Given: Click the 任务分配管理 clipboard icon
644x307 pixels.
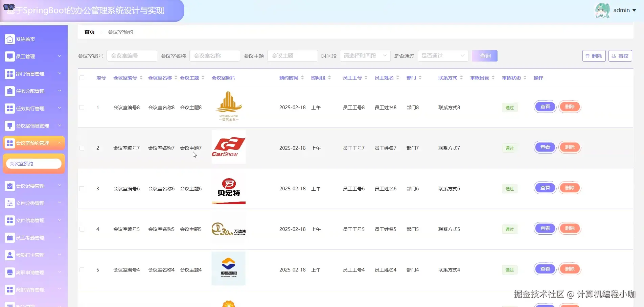Looking at the screenshot, I should point(10,91).
